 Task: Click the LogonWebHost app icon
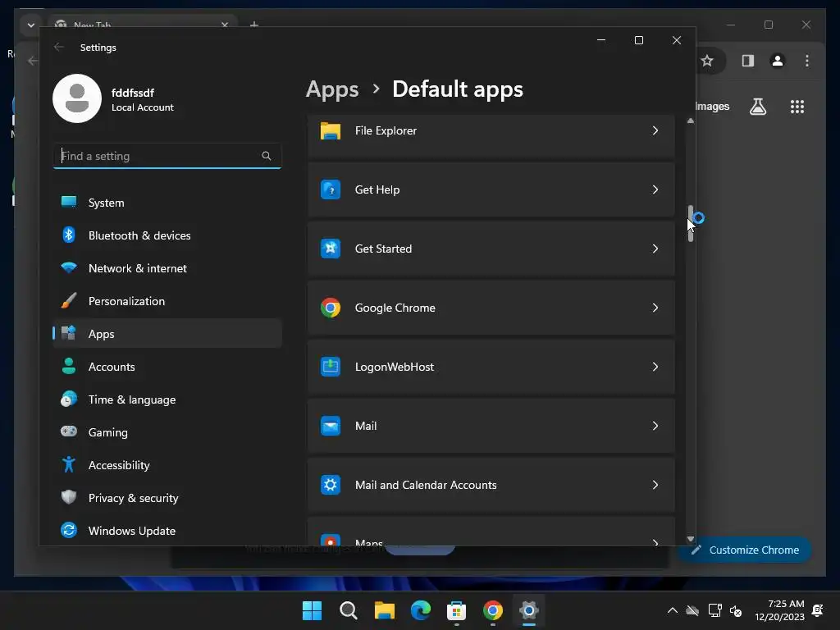tap(331, 367)
